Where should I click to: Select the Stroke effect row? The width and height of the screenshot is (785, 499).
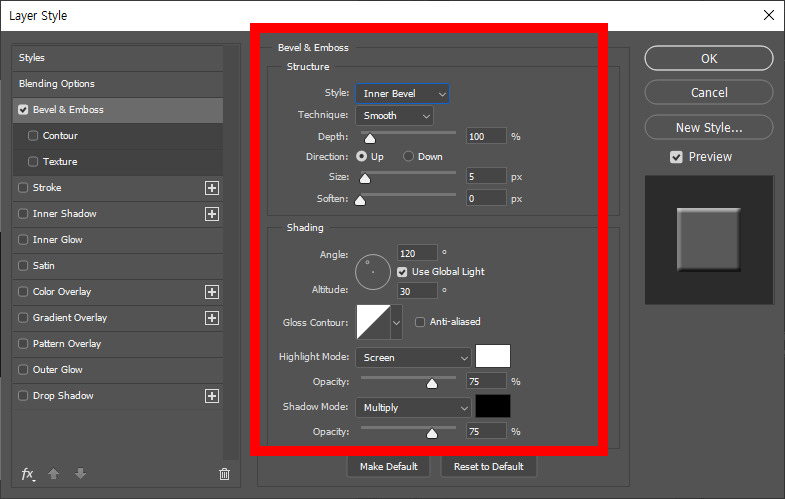point(118,188)
